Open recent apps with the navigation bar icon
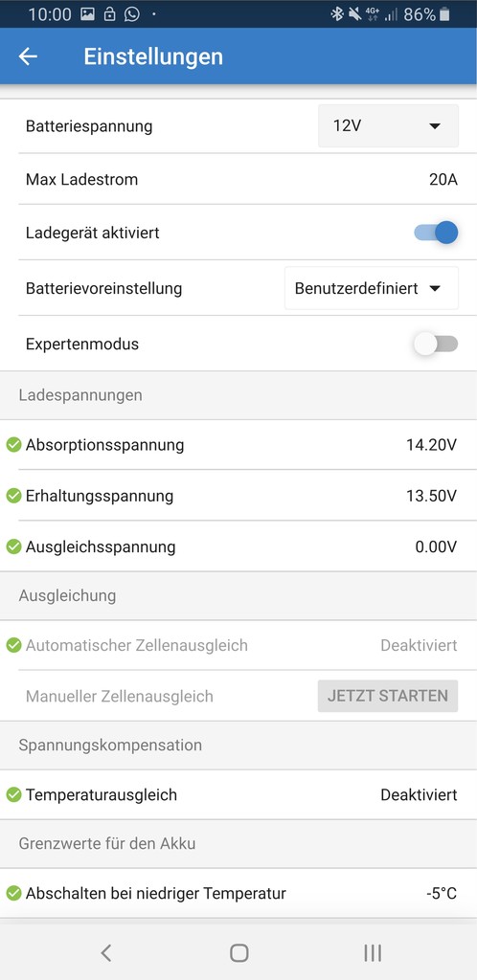This screenshot has width=477, height=980. coord(373,952)
